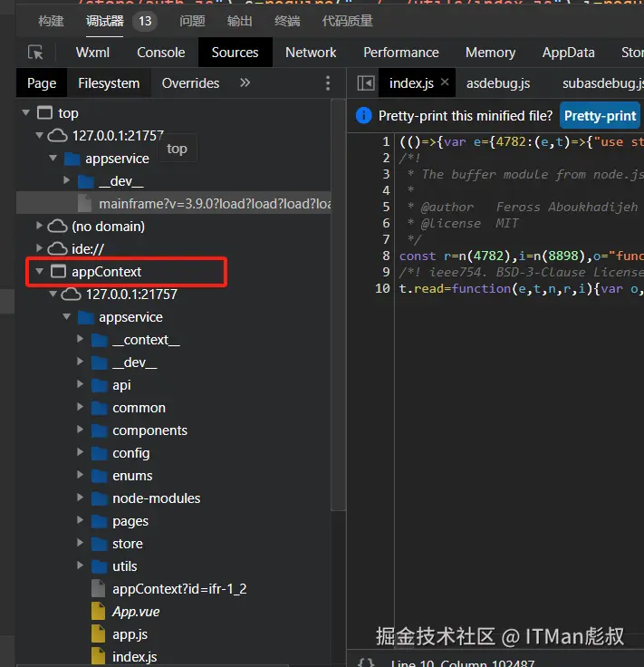The width and height of the screenshot is (644, 667).
Task: Expand the store folder
Action: click(80, 542)
